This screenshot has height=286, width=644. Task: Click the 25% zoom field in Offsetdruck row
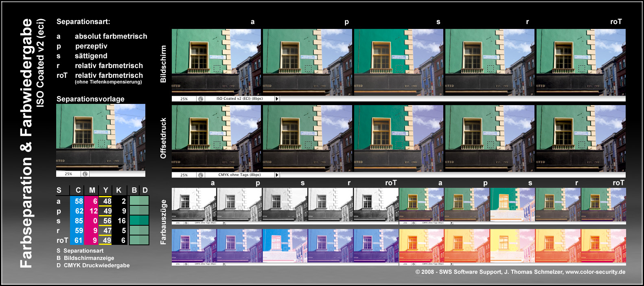184,175
